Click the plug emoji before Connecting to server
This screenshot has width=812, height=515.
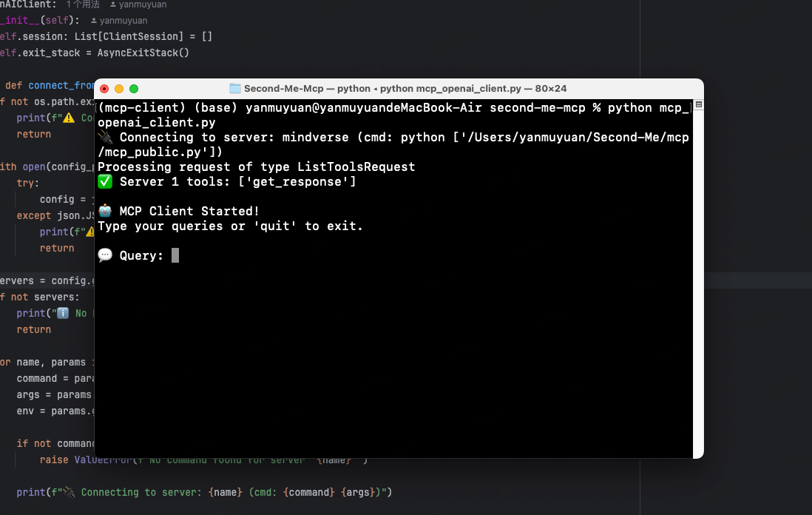105,138
